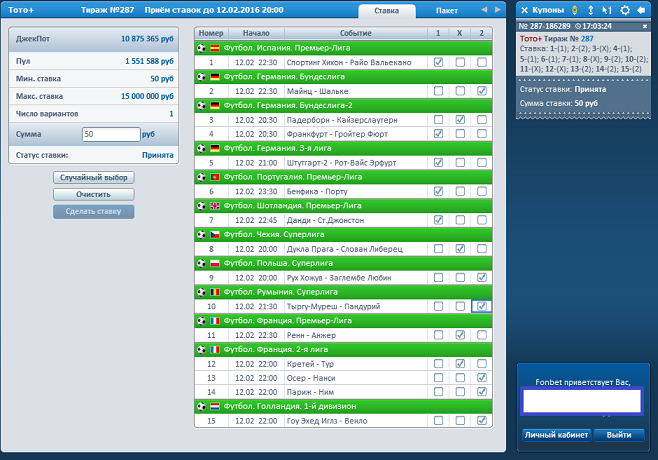This screenshot has width=658, height=460.
Task: Click the Пул value 1 551 588 руб
Action: pyautogui.click(x=149, y=61)
